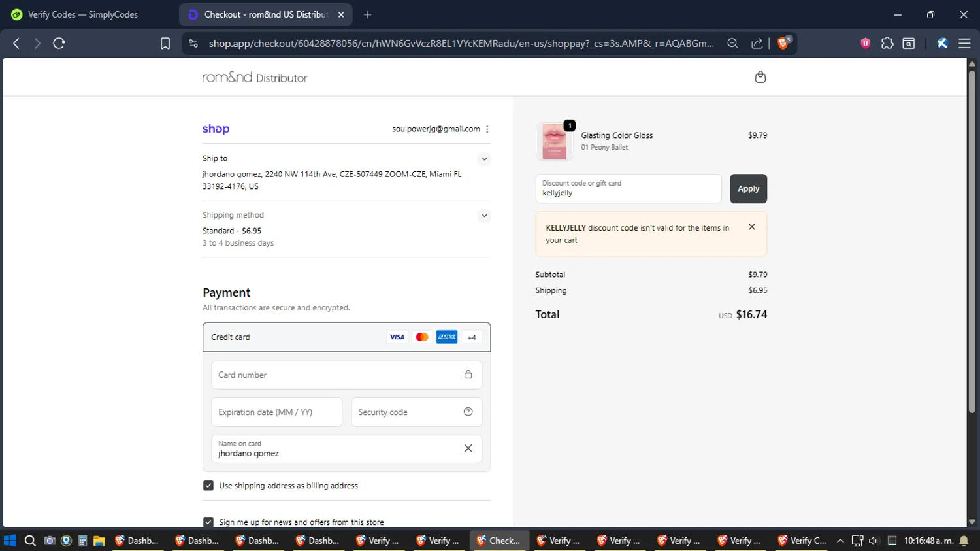The width and height of the screenshot is (980, 551).
Task: Open the Windows Start menu
Action: (x=10, y=541)
